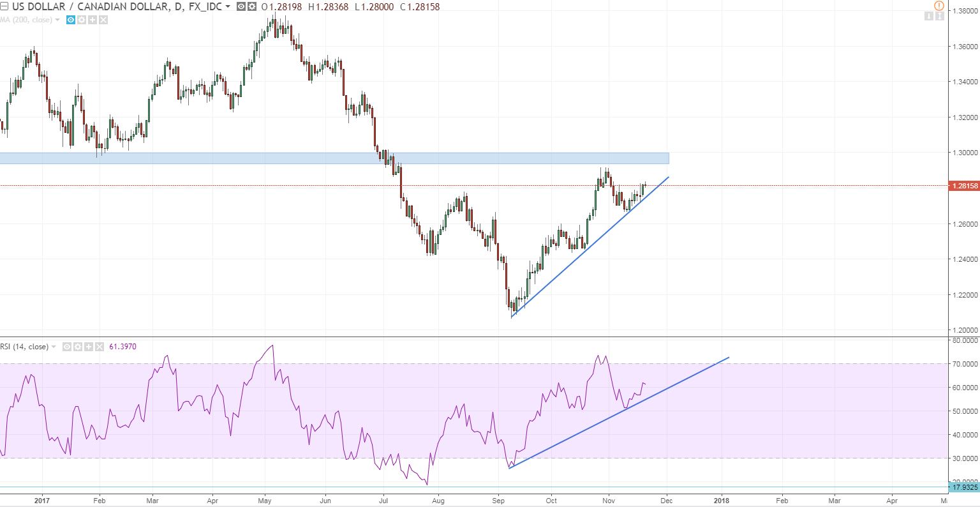Click the low price L 1.28000
The width and height of the screenshot is (980, 507).
(x=374, y=6)
